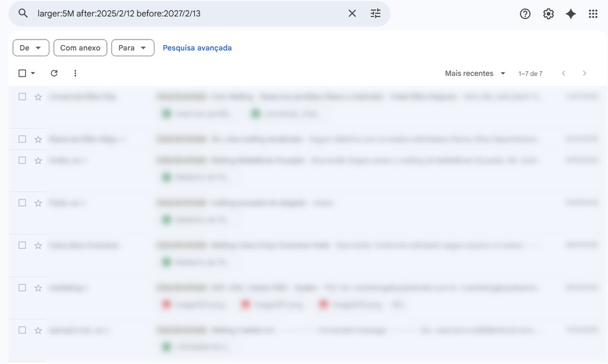Toggle the Com anexo filter chip

[80, 48]
